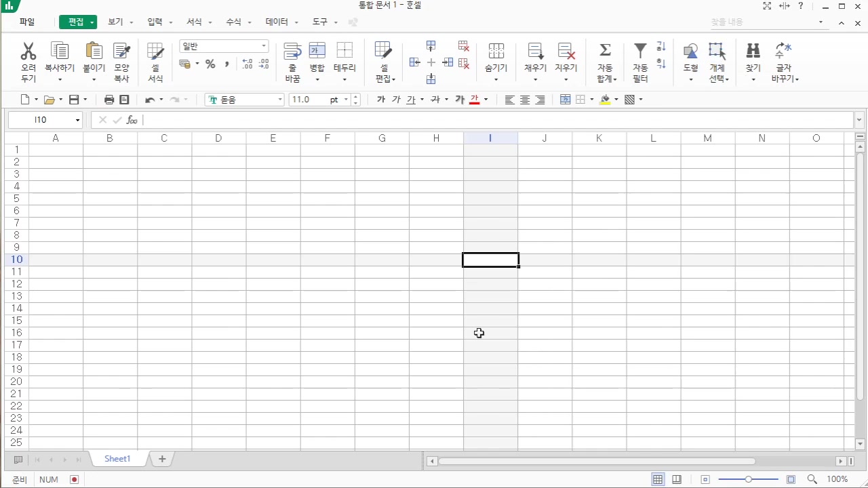Click the formula input field
868x488 pixels.
495,120
